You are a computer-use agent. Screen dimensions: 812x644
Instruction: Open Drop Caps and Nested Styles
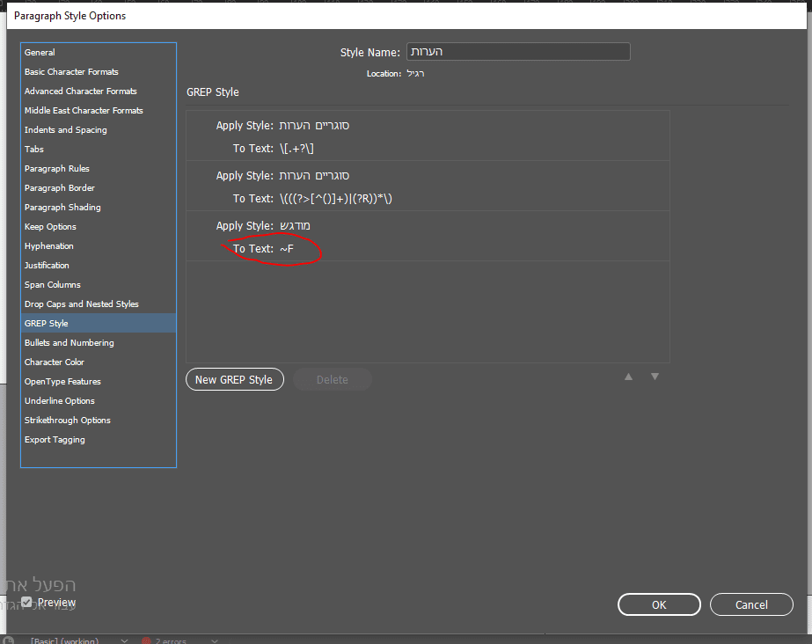pos(99,304)
